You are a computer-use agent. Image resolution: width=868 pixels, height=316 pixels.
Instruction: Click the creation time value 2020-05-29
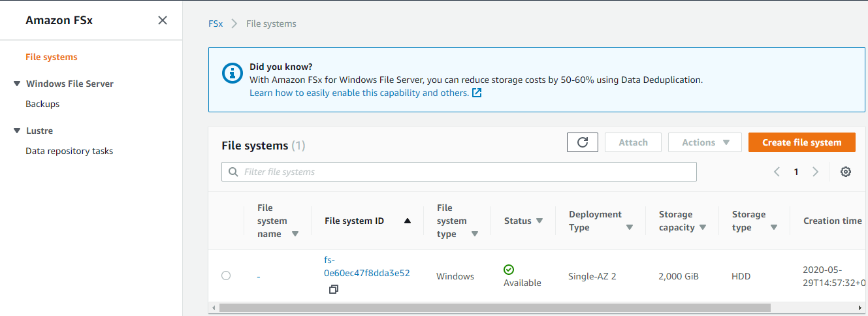click(x=834, y=276)
